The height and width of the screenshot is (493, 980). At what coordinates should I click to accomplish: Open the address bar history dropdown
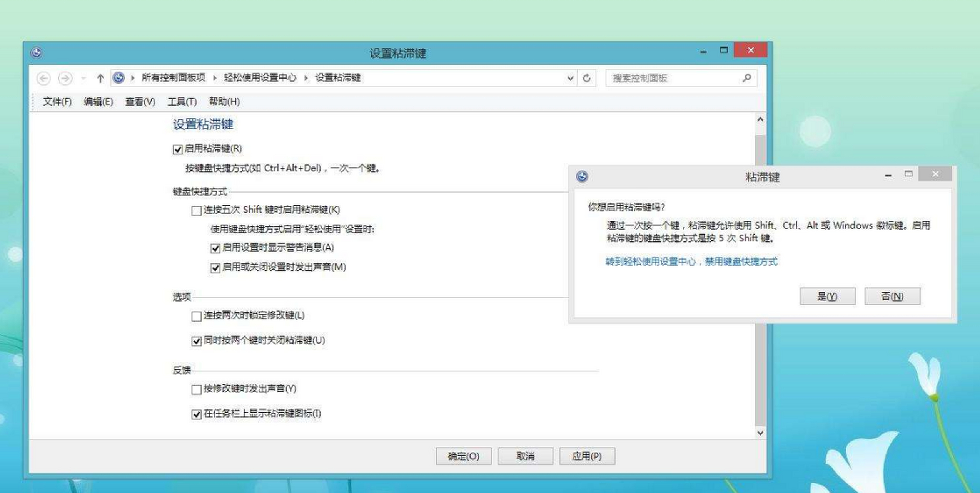pos(570,78)
